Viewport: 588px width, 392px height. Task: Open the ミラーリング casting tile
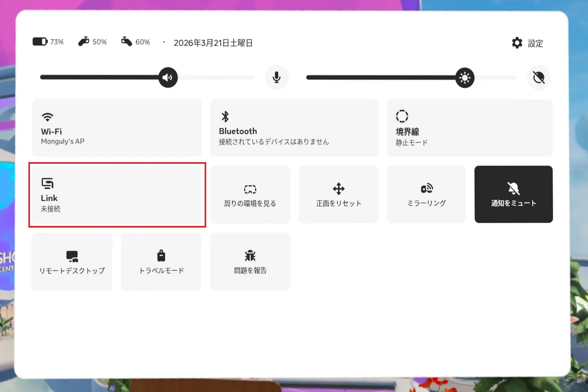(x=426, y=194)
